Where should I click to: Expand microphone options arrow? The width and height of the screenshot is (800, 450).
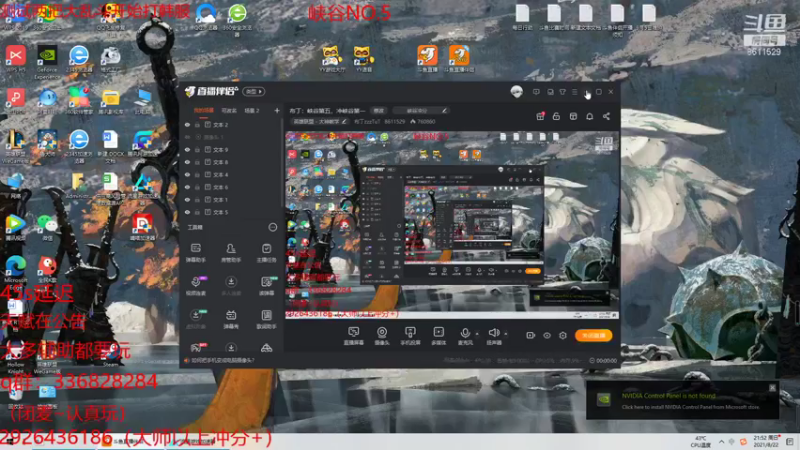(x=477, y=334)
